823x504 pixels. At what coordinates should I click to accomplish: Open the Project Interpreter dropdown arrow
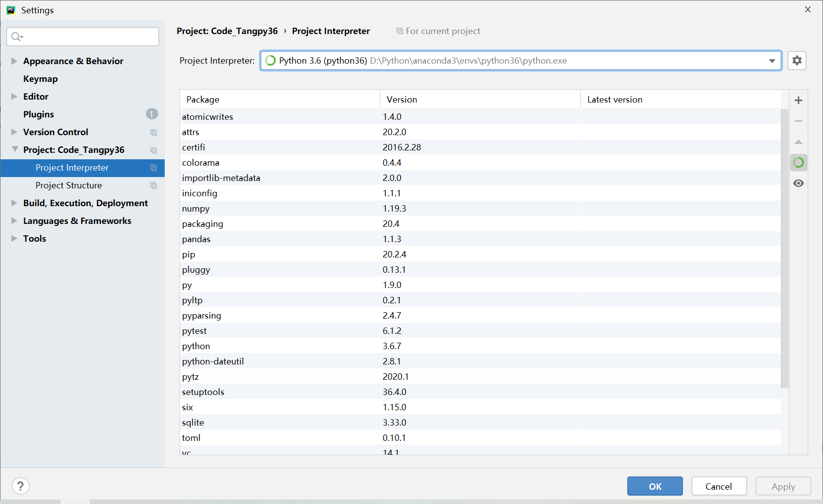pos(772,61)
